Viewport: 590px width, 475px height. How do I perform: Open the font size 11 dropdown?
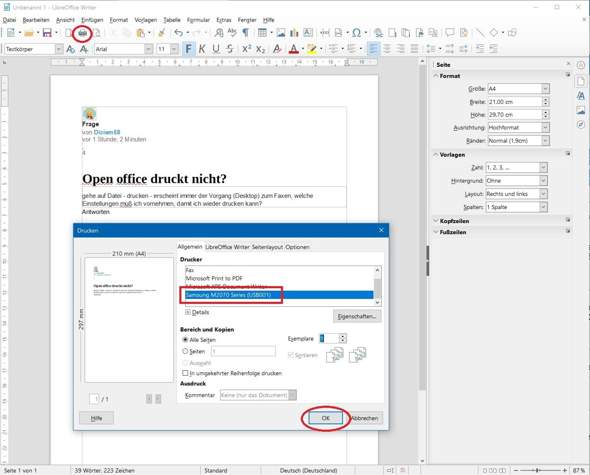tap(174, 49)
